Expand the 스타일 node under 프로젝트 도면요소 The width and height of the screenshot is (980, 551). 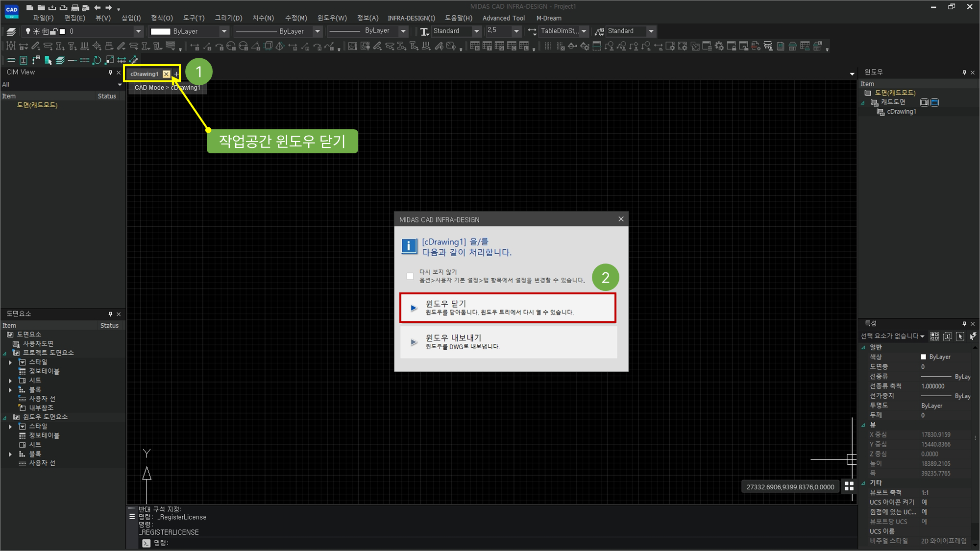(10, 362)
